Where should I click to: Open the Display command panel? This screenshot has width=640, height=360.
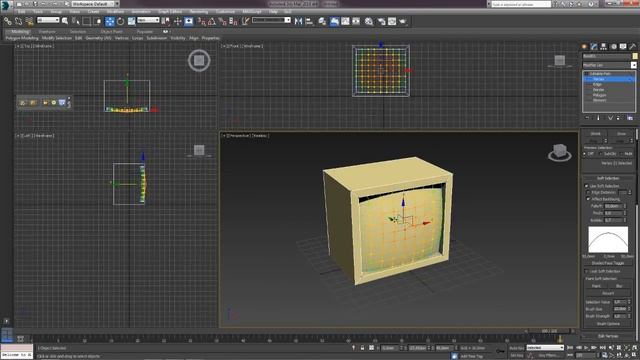(623, 47)
